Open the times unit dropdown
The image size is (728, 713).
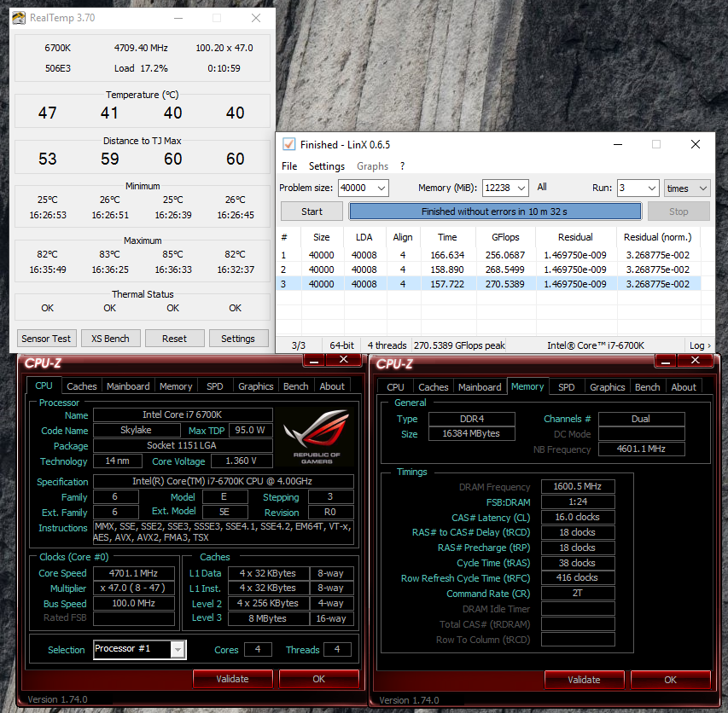(687, 188)
